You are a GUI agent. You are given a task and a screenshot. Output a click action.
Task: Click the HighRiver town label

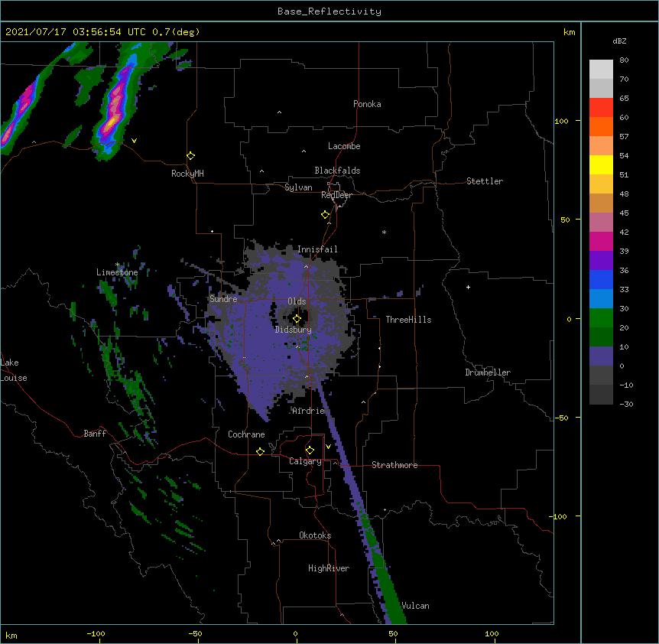coord(329,568)
